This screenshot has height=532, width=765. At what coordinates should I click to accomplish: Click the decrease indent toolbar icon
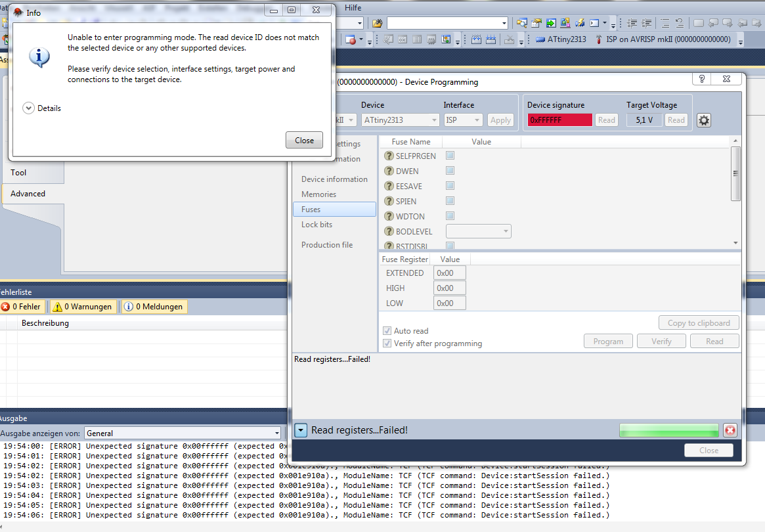[632, 23]
